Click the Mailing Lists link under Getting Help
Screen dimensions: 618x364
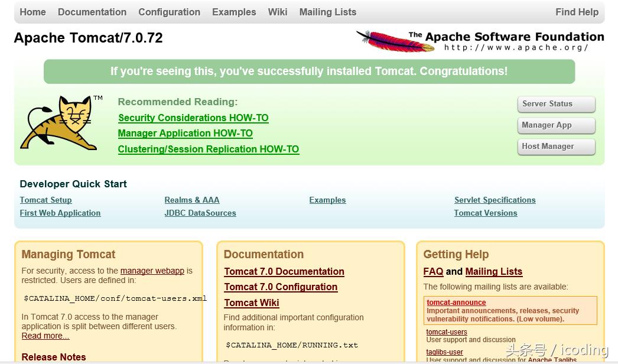pyautogui.click(x=494, y=272)
